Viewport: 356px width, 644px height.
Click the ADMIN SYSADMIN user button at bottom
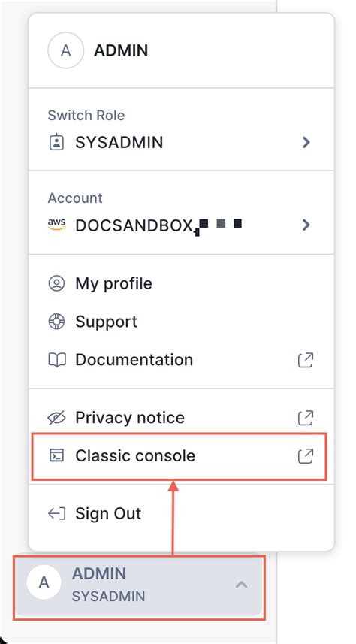point(140,587)
